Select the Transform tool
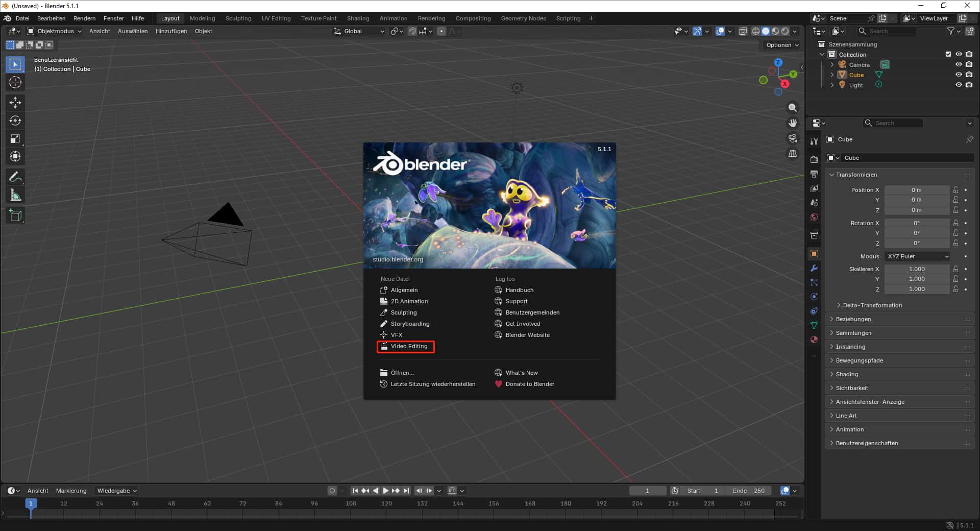 pos(15,156)
